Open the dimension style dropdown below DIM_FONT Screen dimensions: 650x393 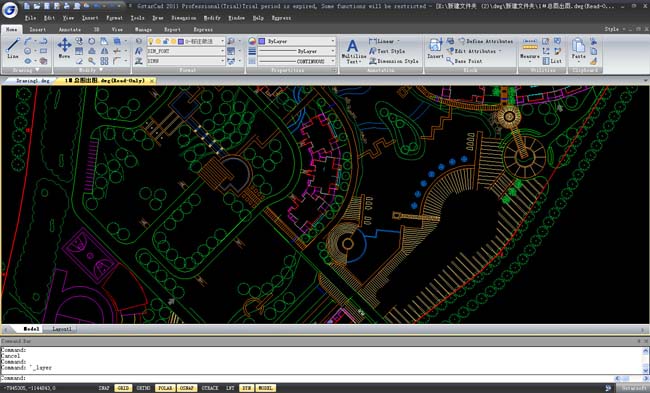point(222,61)
